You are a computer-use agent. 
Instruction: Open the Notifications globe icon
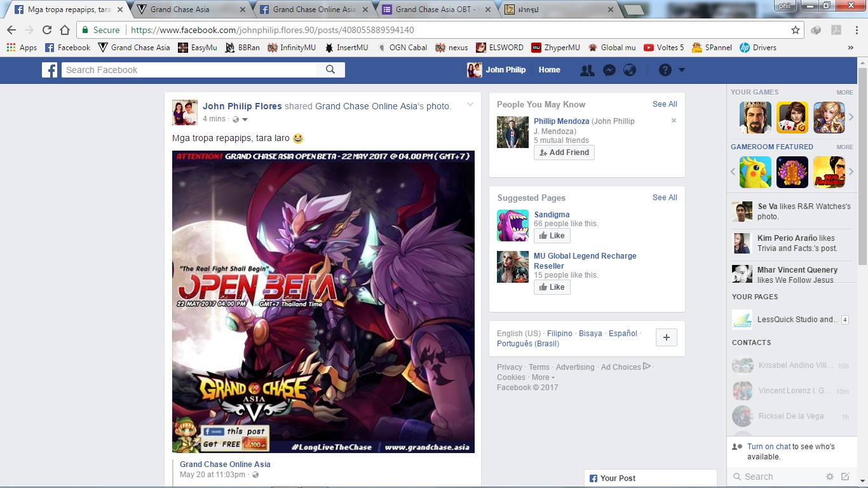[630, 70]
